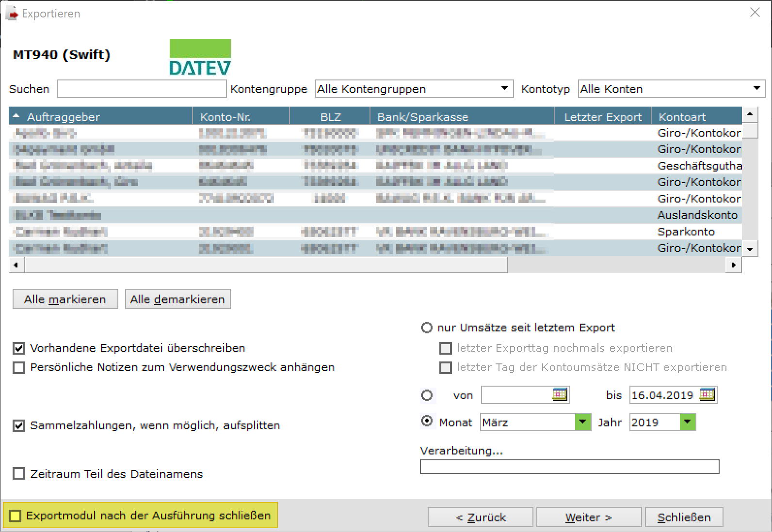This screenshot has height=532, width=772.
Task: Select the 'Geschäftsgutha' account row
Action: tap(375, 166)
